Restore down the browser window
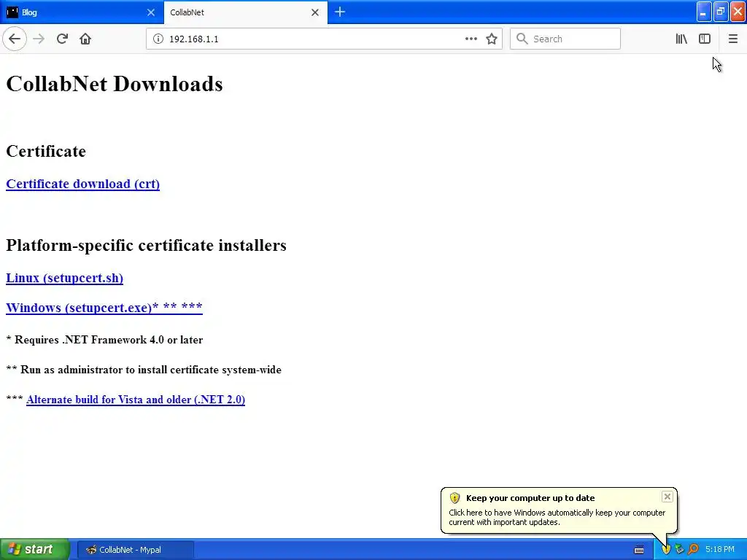Viewport: 747px width, 560px height. point(721,12)
